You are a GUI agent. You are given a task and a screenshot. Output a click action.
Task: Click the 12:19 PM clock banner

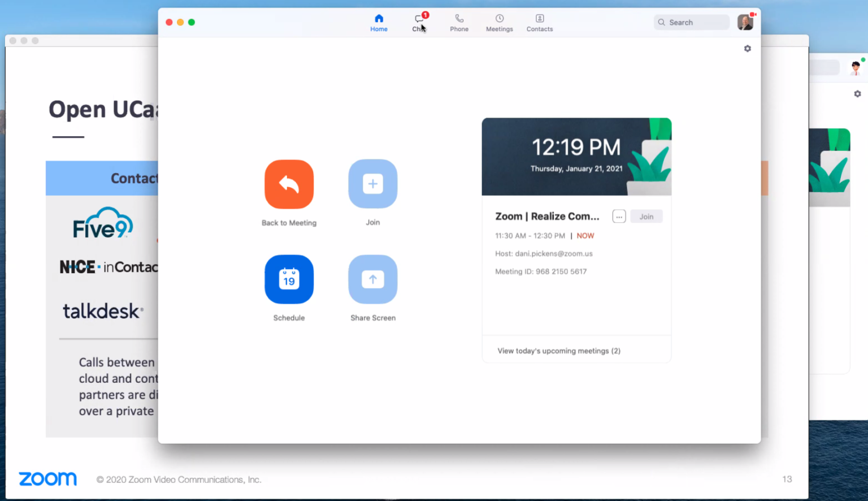click(576, 156)
